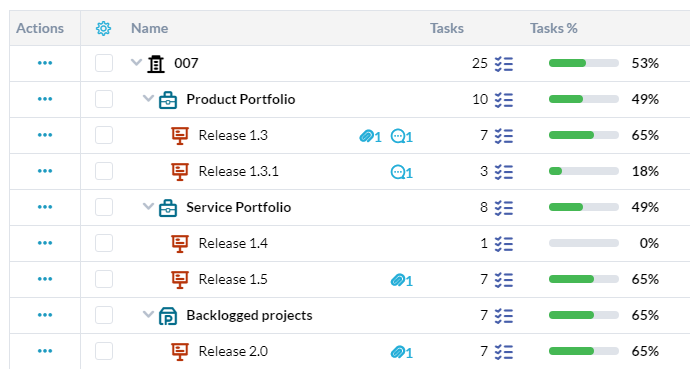
Task: Tick the checkbox for Release 1.3
Action: pyautogui.click(x=104, y=135)
